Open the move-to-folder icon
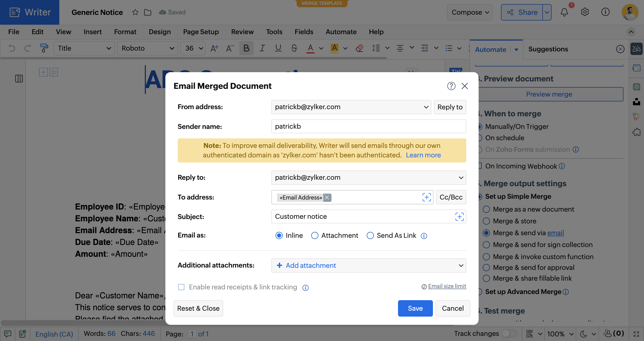 click(x=148, y=12)
